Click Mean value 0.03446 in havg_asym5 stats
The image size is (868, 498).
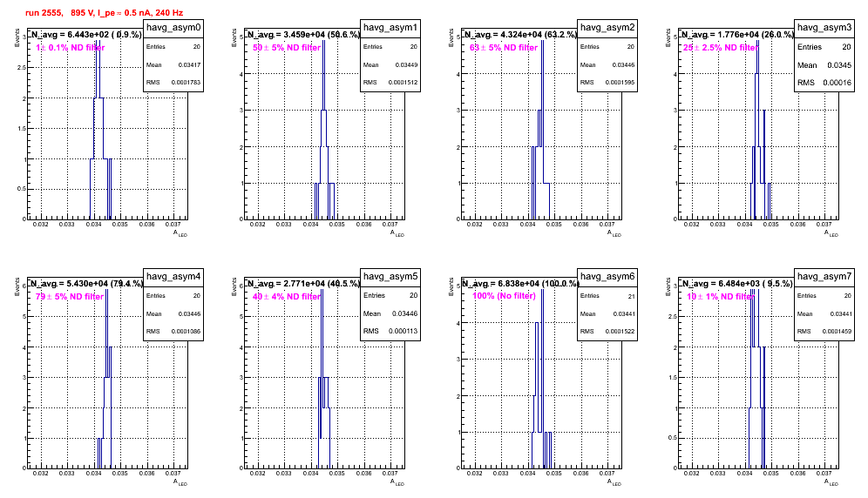click(x=404, y=313)
